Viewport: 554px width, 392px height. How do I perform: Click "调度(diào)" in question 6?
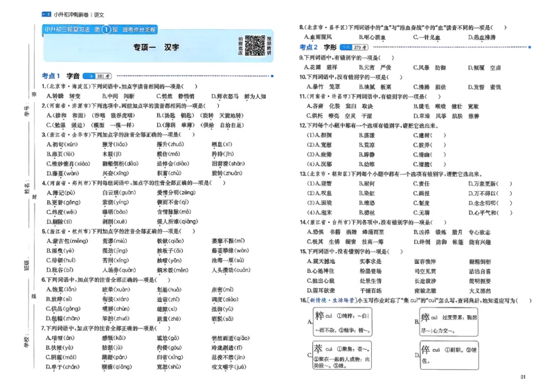click(x=225, y=299)
